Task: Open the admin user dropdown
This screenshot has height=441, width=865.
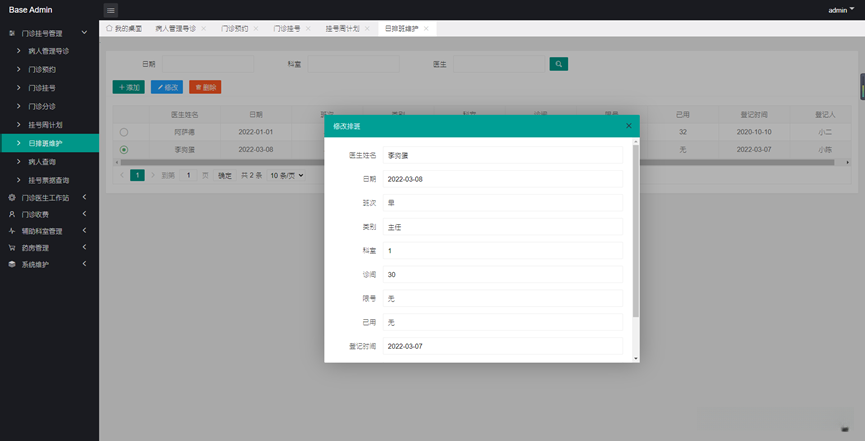Action: (841, 10)
